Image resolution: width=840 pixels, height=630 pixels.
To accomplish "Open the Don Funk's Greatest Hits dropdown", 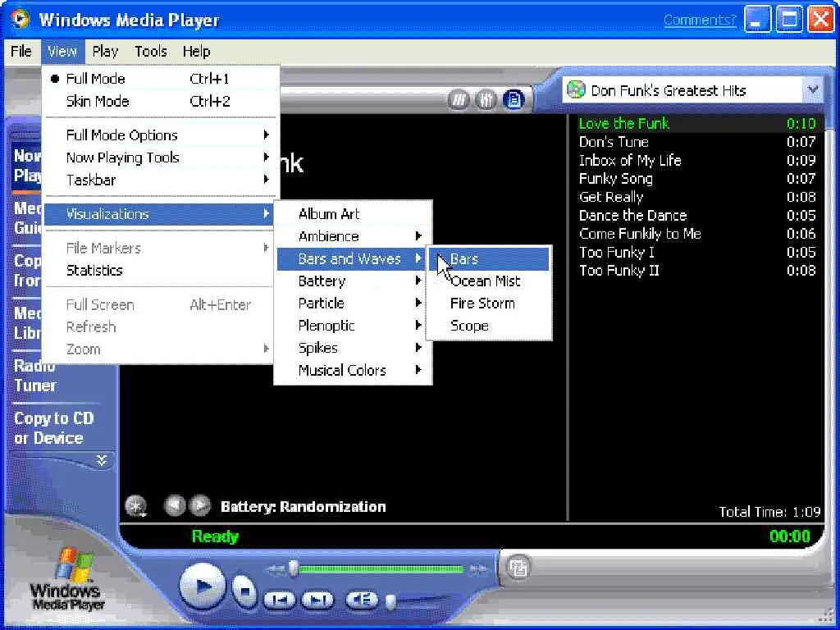I will coord(813,89).
